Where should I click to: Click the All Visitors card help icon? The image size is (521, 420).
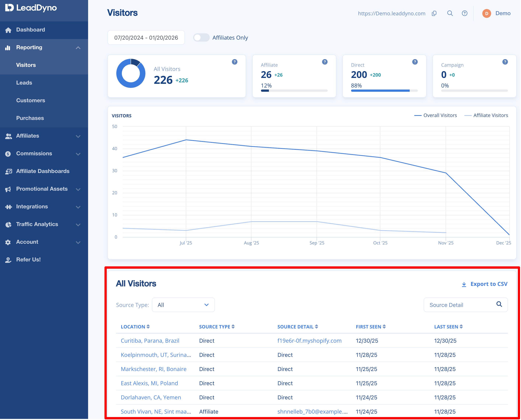[234, 62]
